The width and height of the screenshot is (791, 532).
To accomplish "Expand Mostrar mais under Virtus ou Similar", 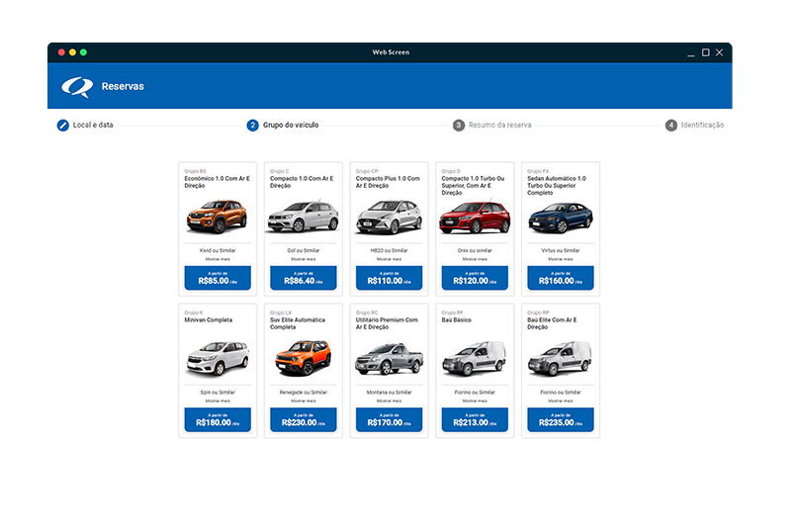I will tap(561, 259).
